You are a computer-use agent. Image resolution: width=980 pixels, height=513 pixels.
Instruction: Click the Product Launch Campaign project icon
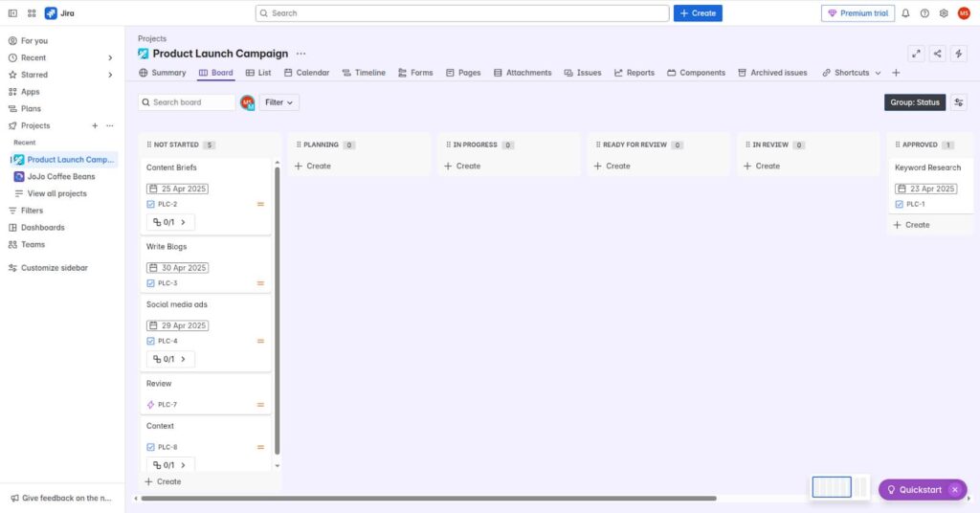click(x=144, y=54)
